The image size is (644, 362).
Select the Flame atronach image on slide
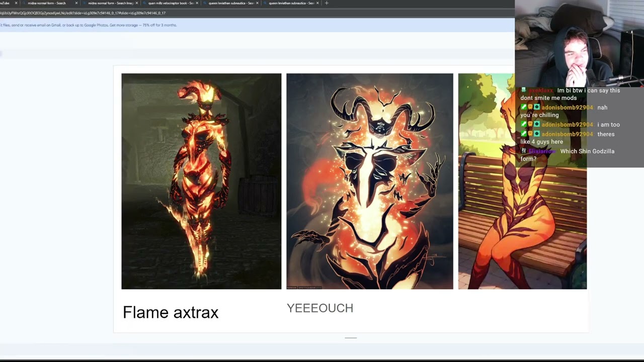point(201,181)
